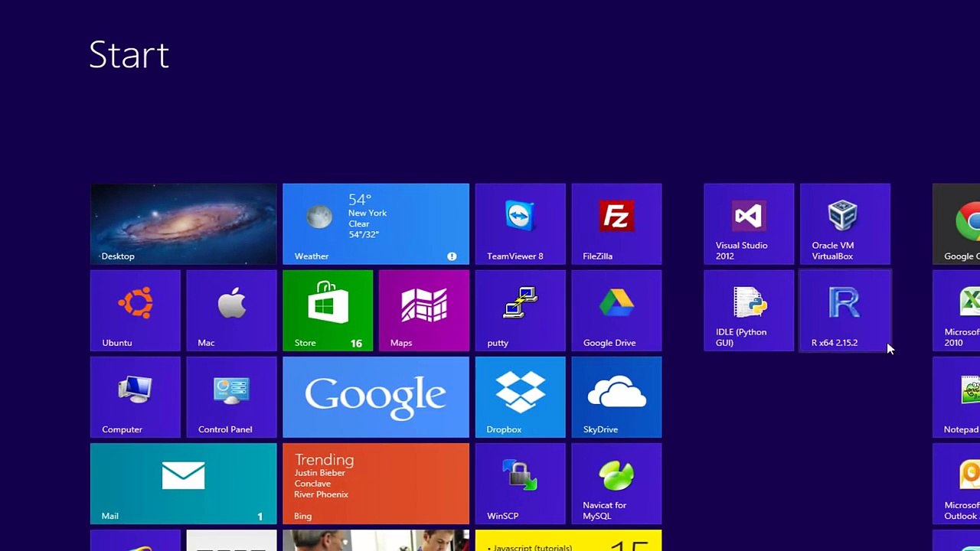
Task: Click the Mail unread count "1"
Action: (260, 517)
